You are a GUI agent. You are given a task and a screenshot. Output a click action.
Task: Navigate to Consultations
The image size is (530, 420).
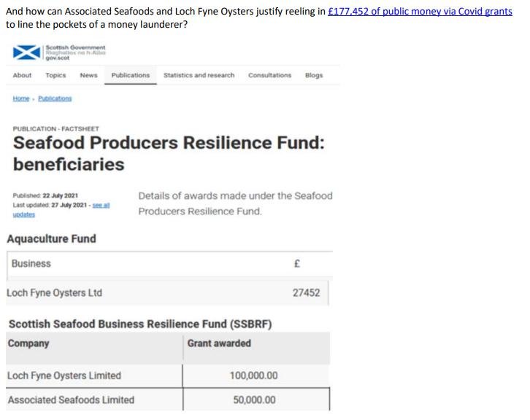coord(269,76)
